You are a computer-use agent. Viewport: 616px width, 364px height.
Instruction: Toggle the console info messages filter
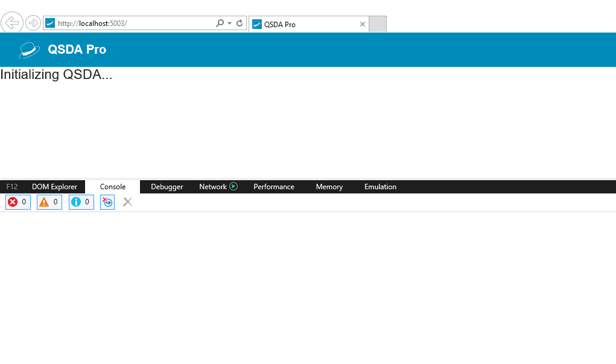(x=81, y=202)
